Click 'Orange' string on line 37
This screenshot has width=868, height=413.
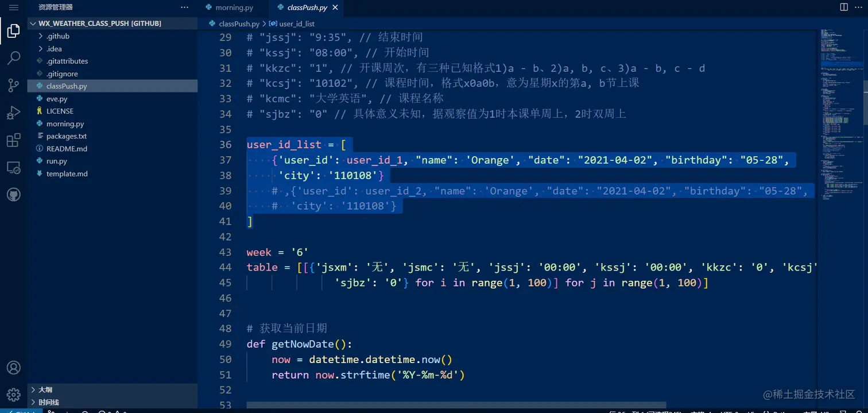490,160
